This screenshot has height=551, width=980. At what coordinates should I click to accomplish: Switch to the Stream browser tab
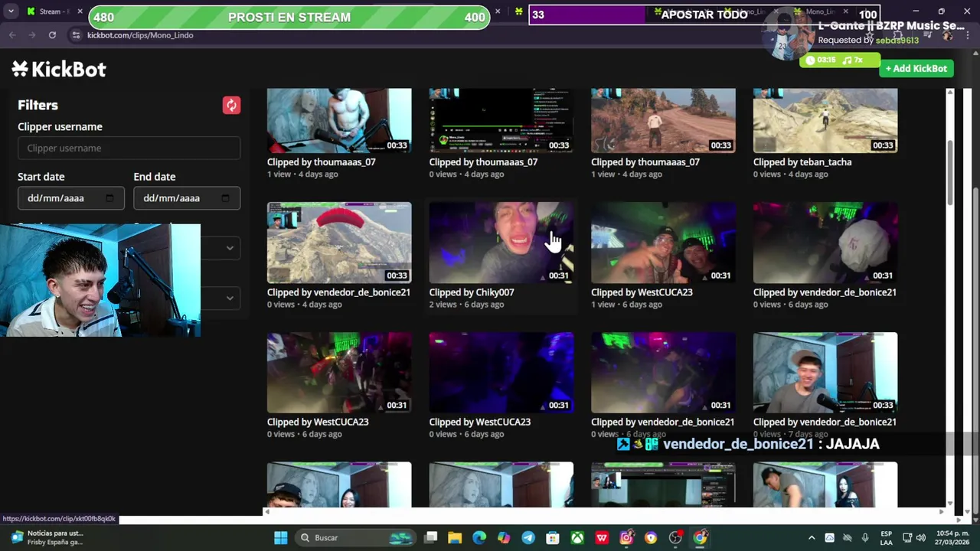[52, 11]
